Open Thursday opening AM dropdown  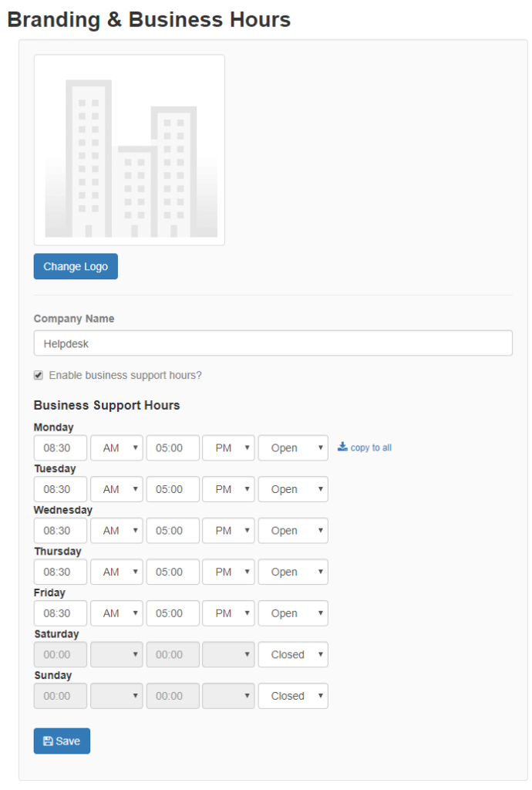(116, 572)
